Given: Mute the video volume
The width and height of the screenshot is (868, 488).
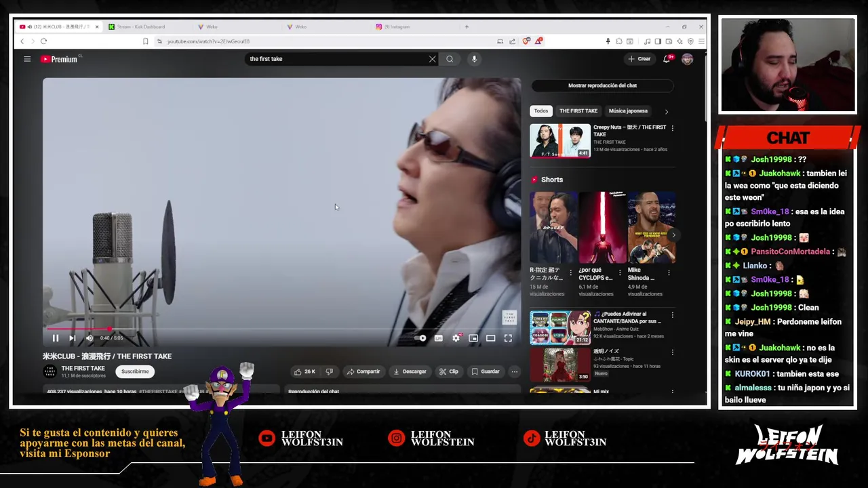Looking at the screenshot, I should [x=89, y=338].
